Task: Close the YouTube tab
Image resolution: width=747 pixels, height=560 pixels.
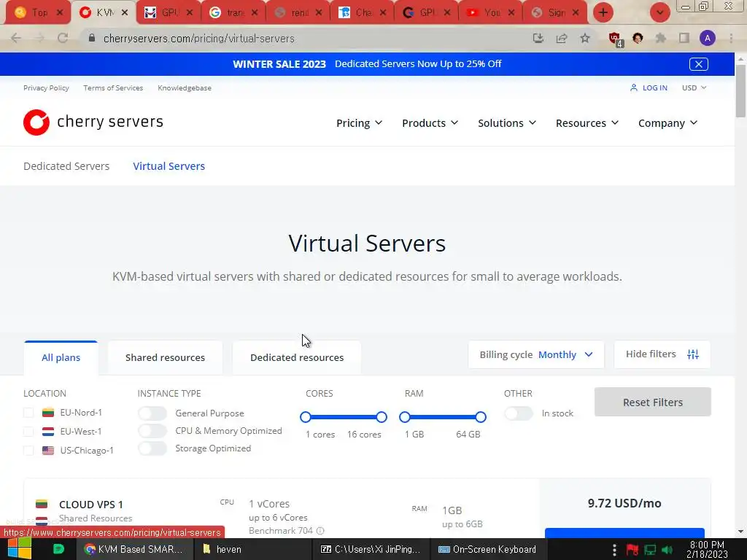Action: pyautogui.click(x=511, y=13)
